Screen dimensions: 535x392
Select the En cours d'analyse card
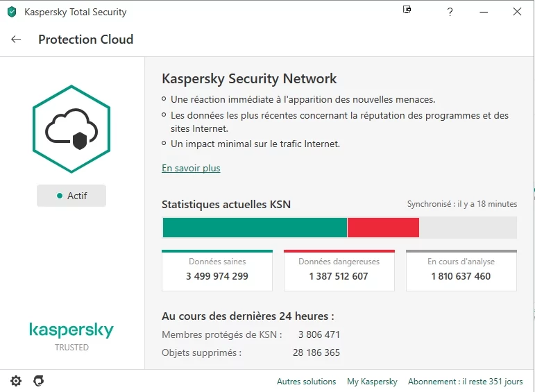461,271
